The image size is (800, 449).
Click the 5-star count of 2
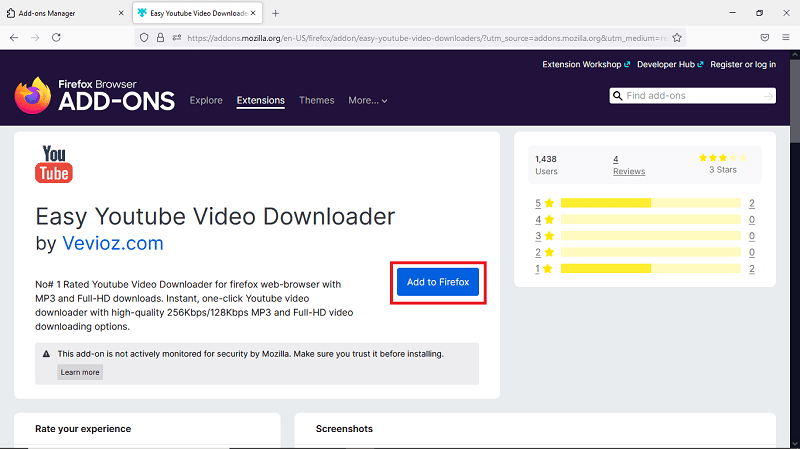click(752, 203)
